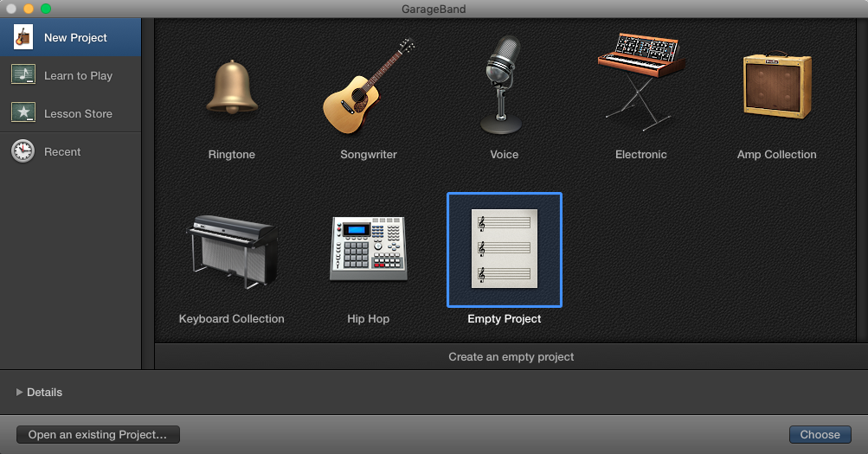The width and height of the screenshot is (868, 454).
Task: Show Recent projects list
Action: click(62, 152)
